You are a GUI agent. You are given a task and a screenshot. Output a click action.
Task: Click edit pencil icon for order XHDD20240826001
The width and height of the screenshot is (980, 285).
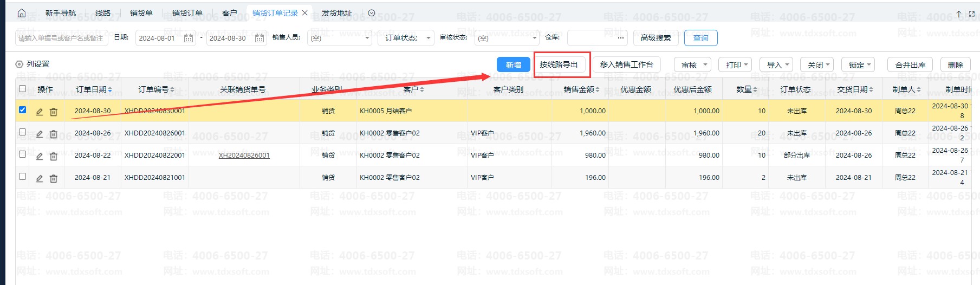[39, 134]
